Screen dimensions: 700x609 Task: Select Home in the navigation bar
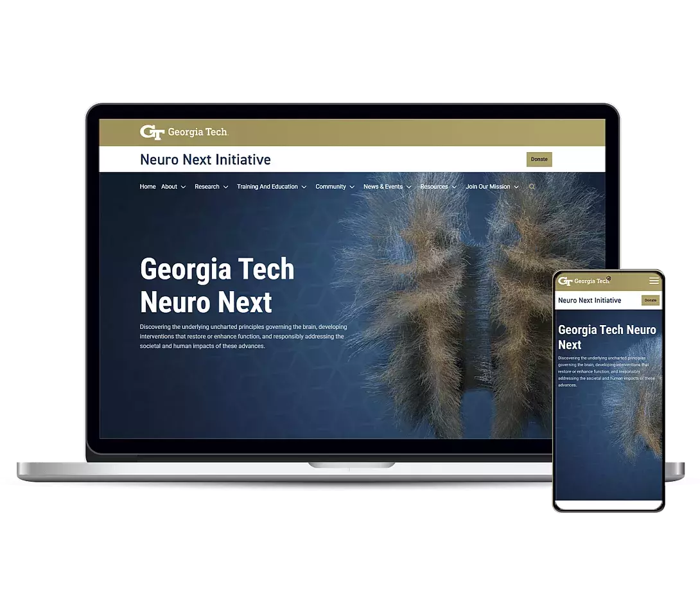148,186
